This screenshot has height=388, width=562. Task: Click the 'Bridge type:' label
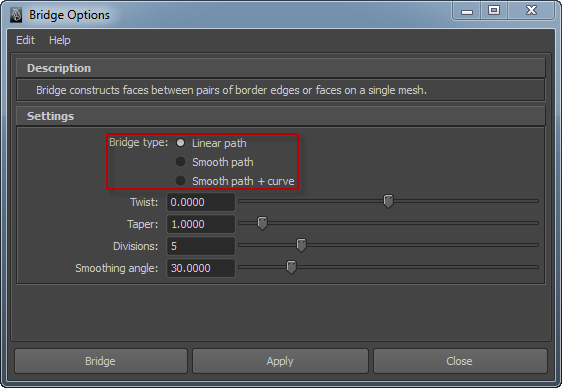click(138, 142)
